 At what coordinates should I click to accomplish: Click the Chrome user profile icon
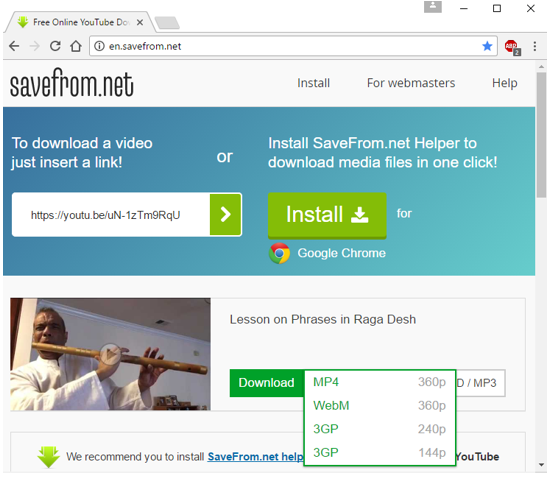click(433, 7)
